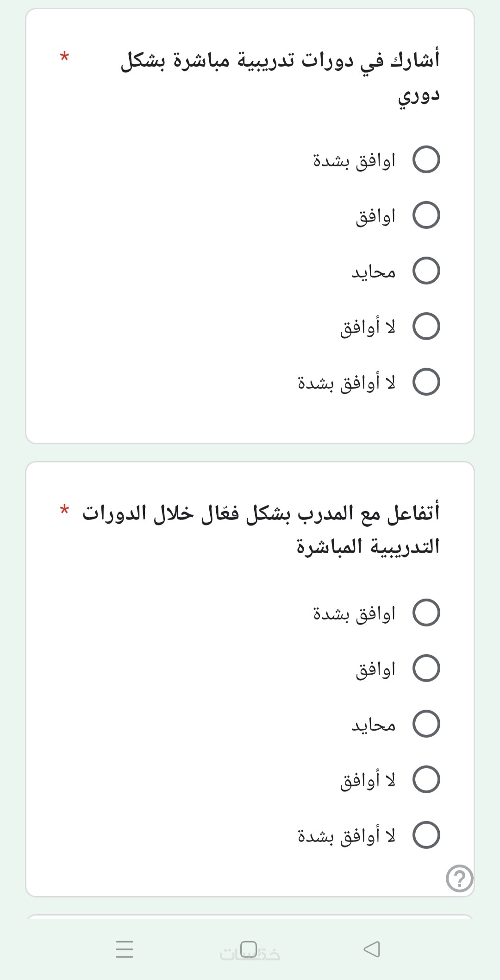The width and height of the screenshot is (500, 980).
Task: Tap the question title 'أشارك في دورات تدريبية مباشرة'
Action: [x=280, y=61]
